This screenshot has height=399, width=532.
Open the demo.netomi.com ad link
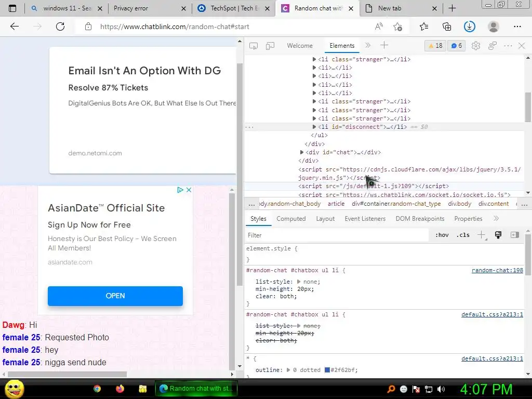(95, 153)
